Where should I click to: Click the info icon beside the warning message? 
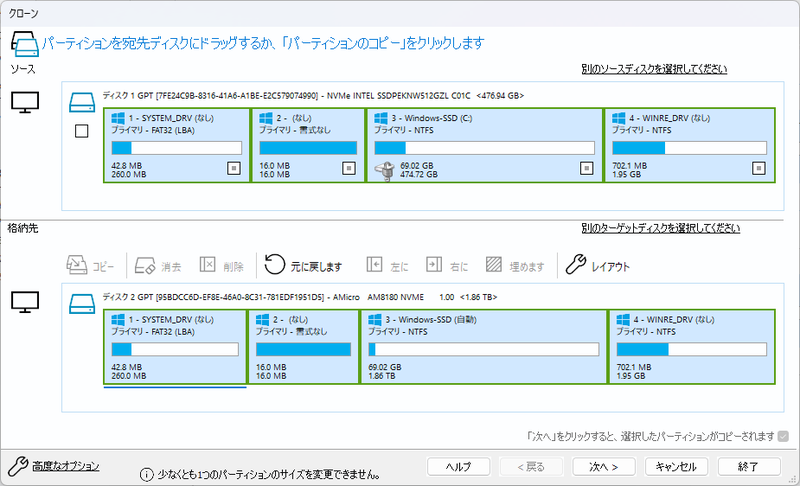146,475
